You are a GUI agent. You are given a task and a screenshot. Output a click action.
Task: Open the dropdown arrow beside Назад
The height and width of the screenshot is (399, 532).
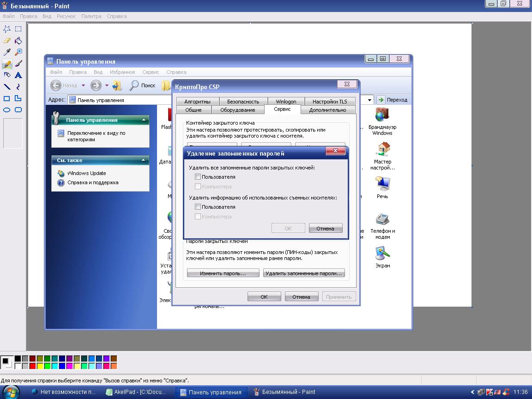[83, 85]
